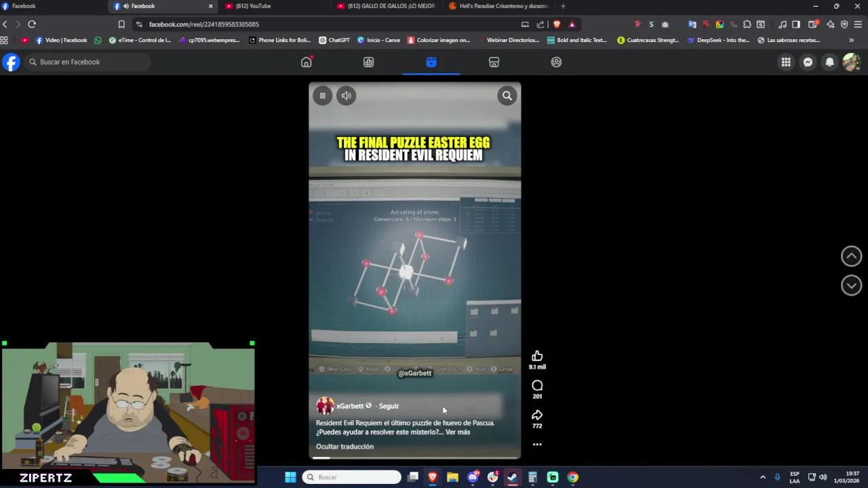868x488 pixels.
Task: Open Messenger chats icon
Action: click(808, 62)
